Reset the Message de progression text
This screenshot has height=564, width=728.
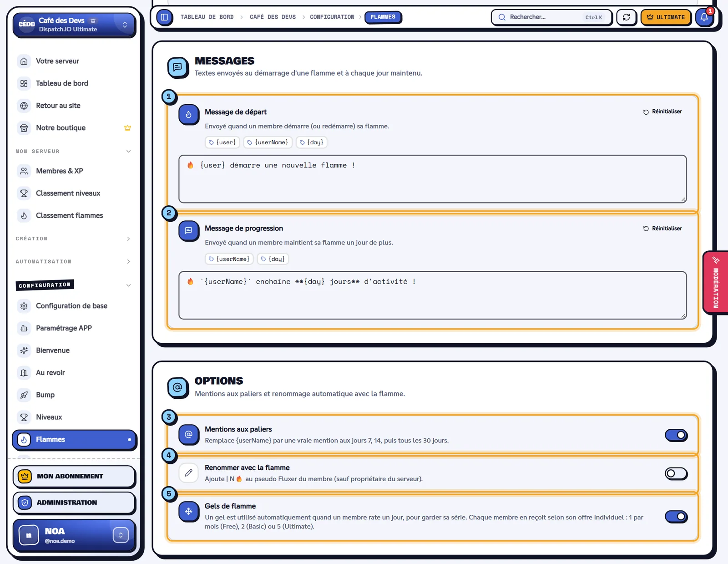[x=662, y=229]
